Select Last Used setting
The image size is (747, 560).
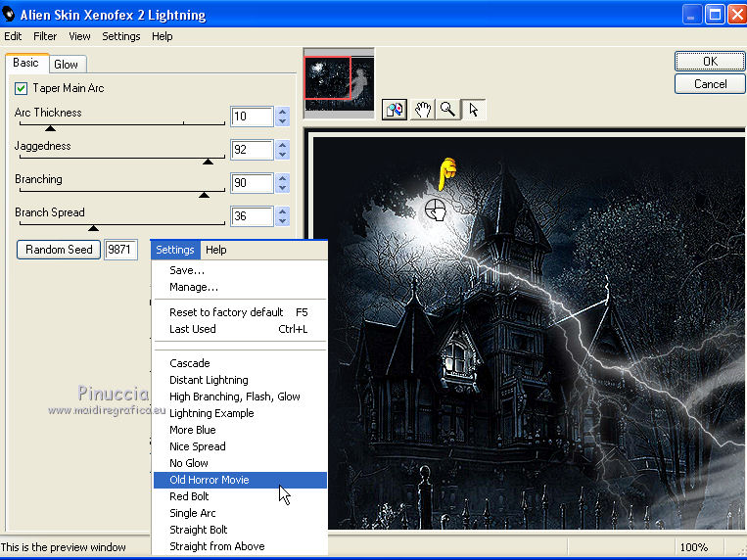coord(240,329)
